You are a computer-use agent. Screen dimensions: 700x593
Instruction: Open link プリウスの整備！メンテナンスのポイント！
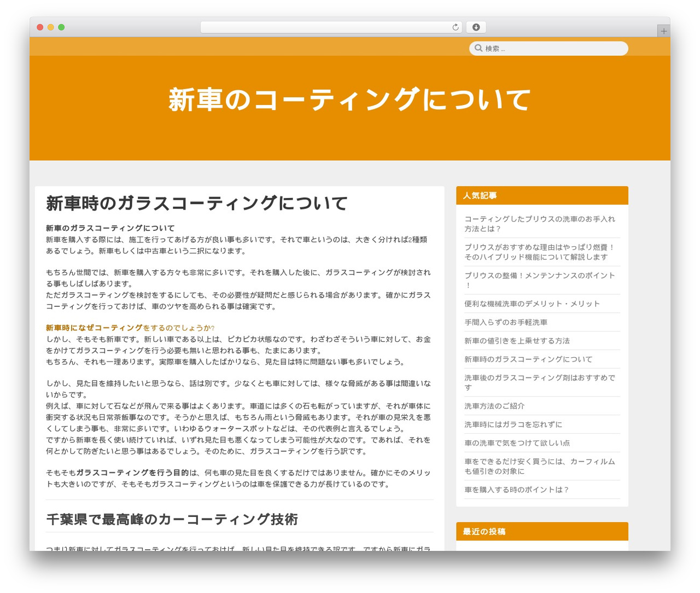(x=540, y=280)
